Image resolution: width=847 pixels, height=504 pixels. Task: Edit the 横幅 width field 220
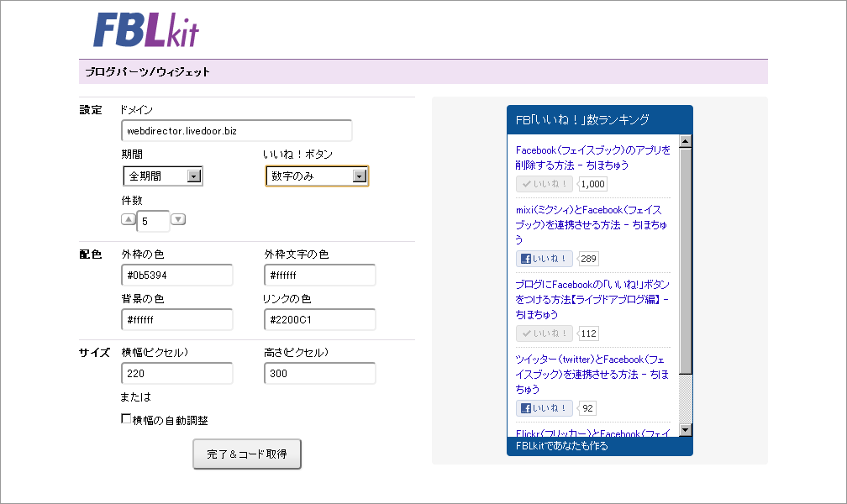pyautogui.click(x=177, y=373)
